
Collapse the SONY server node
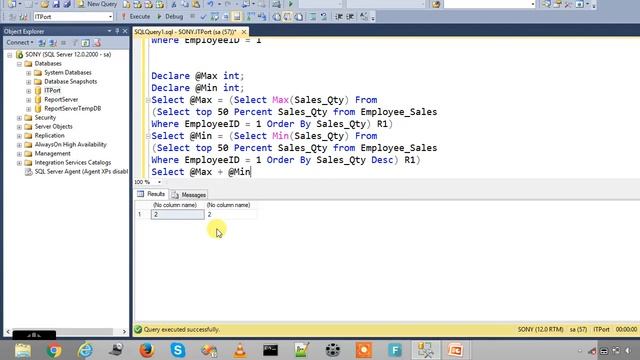9,55
